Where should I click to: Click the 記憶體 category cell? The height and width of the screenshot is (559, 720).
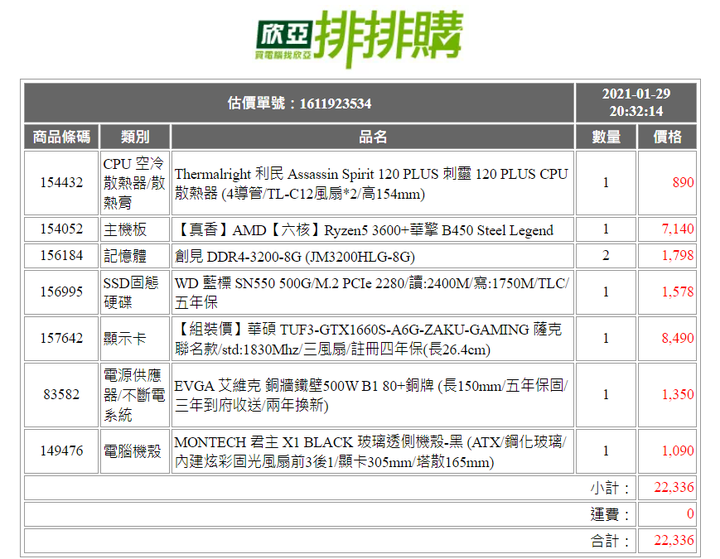coord(135,255)
